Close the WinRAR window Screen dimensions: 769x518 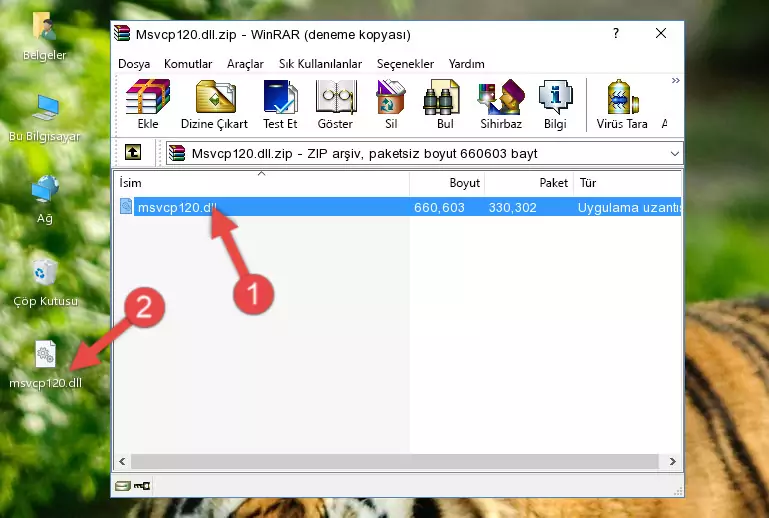click(661, 33)
